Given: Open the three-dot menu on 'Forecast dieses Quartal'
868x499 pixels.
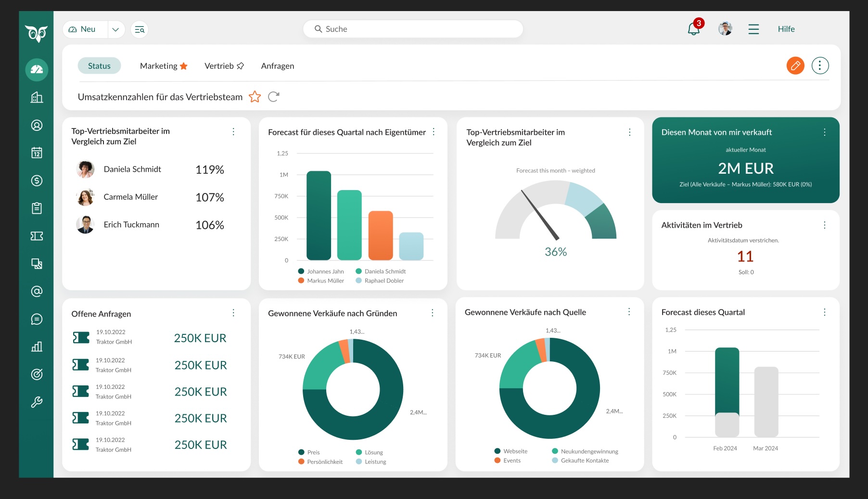Looking at the screenshot, I should coord(825,311).
